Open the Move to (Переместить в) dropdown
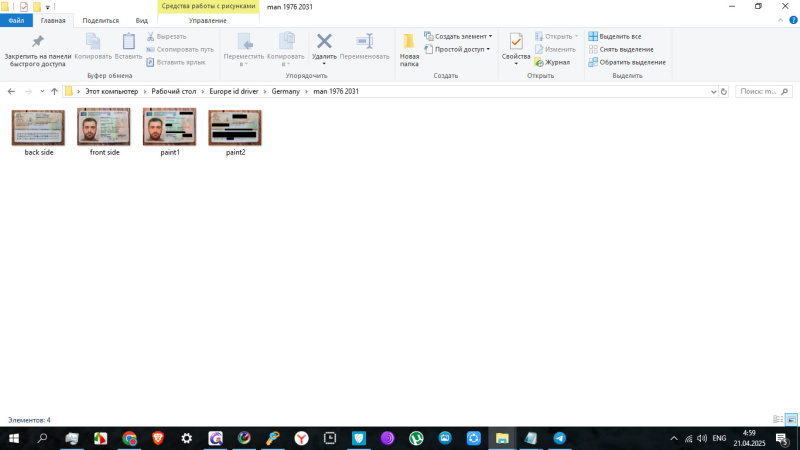This screenshot has width=800, height=450. (x=244, y=49)
